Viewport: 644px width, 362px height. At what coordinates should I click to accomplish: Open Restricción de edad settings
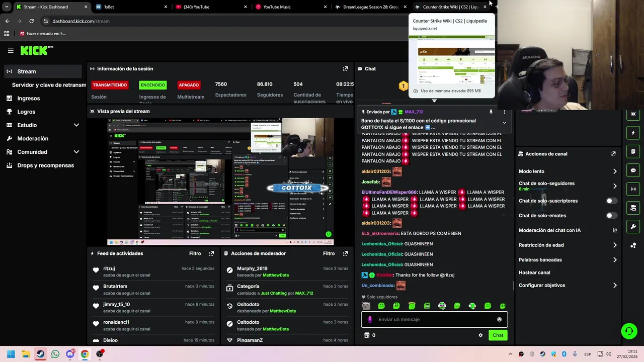click(x=568, y=245)
